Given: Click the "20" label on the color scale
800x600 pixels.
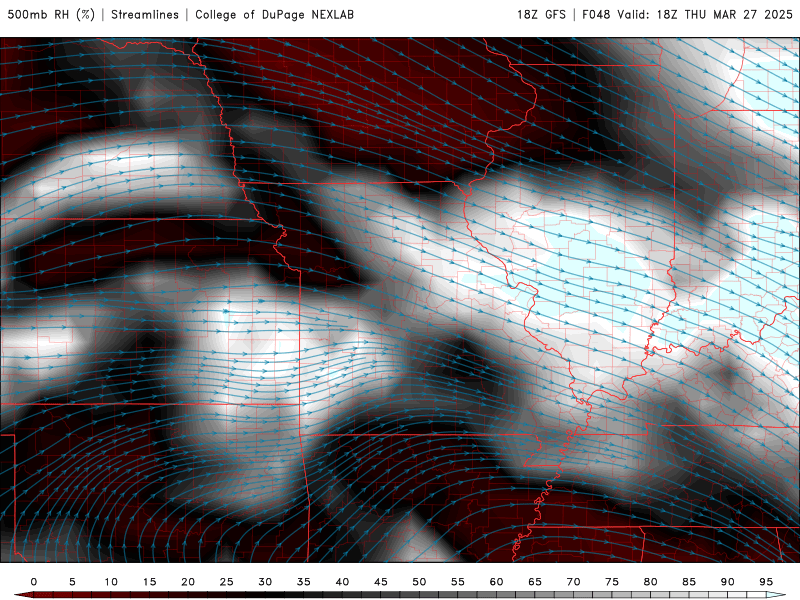Looking at the screenshot, I should point(188,582).
